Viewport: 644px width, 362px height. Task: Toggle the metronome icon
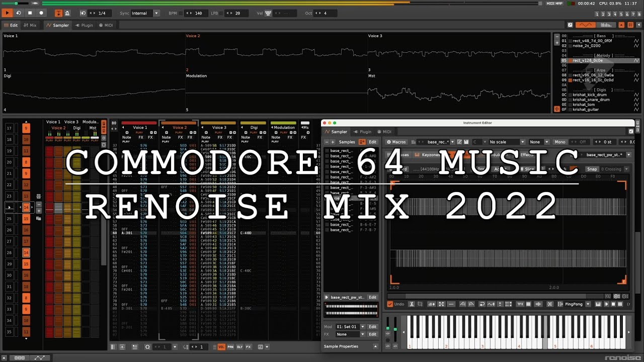click(x=67, y=13)
